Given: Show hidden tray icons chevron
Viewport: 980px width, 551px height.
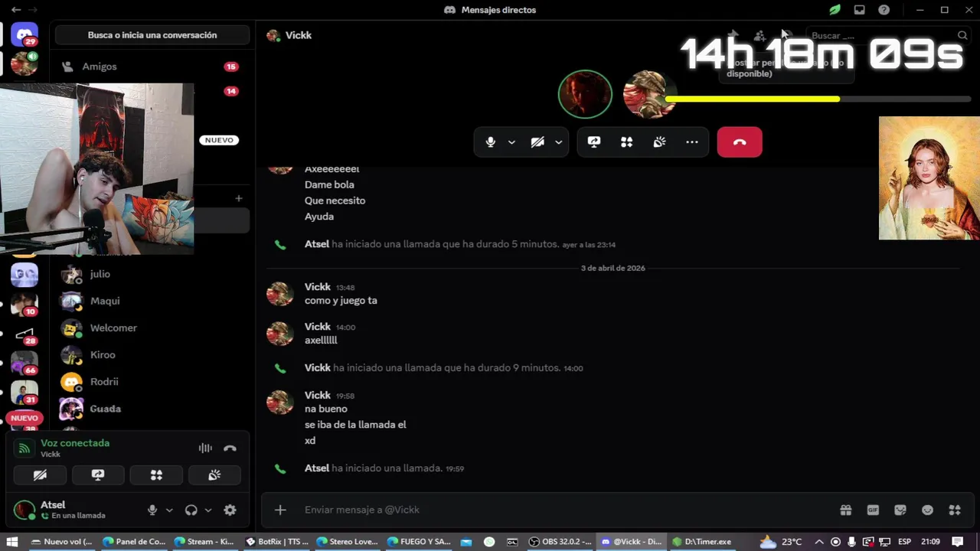Looking at the screenshot, I should 819,542.
